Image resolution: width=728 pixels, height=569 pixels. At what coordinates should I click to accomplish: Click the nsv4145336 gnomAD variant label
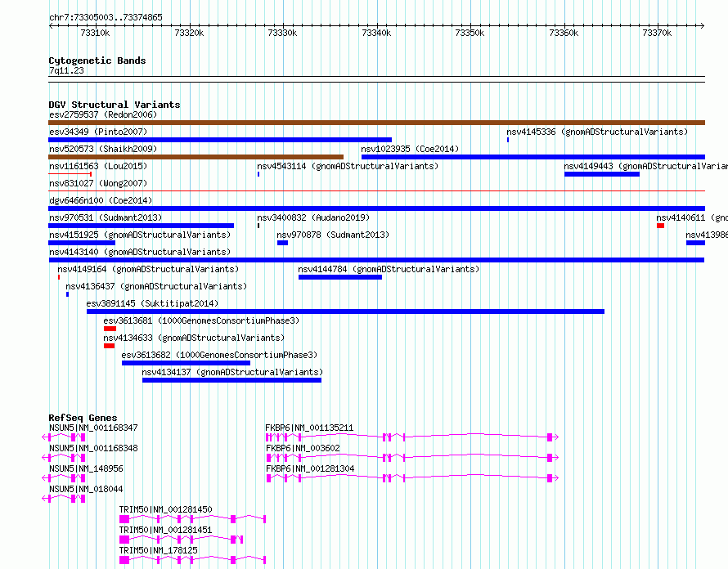coord(597,132)
